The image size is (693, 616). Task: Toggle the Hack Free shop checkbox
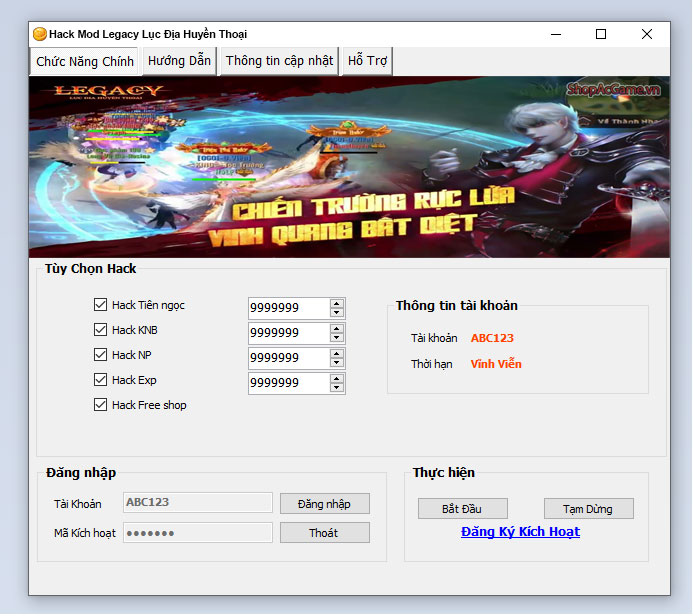tap(100, 405)
